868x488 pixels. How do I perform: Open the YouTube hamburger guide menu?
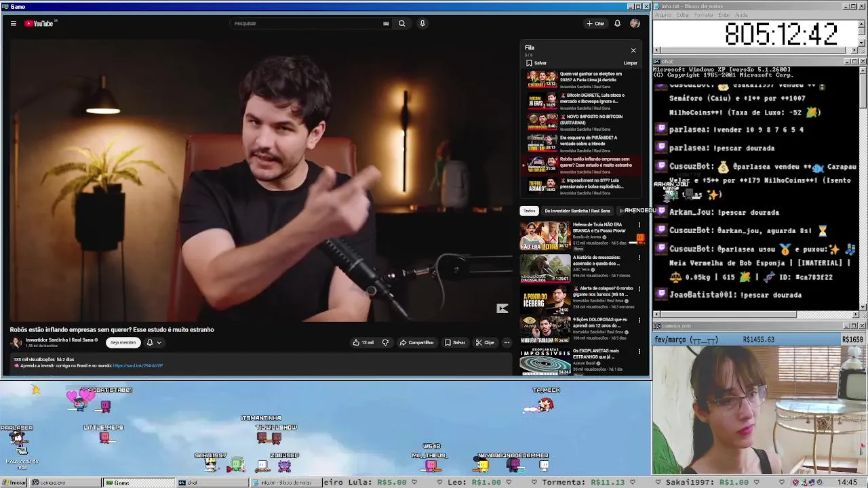coord(13,23)
